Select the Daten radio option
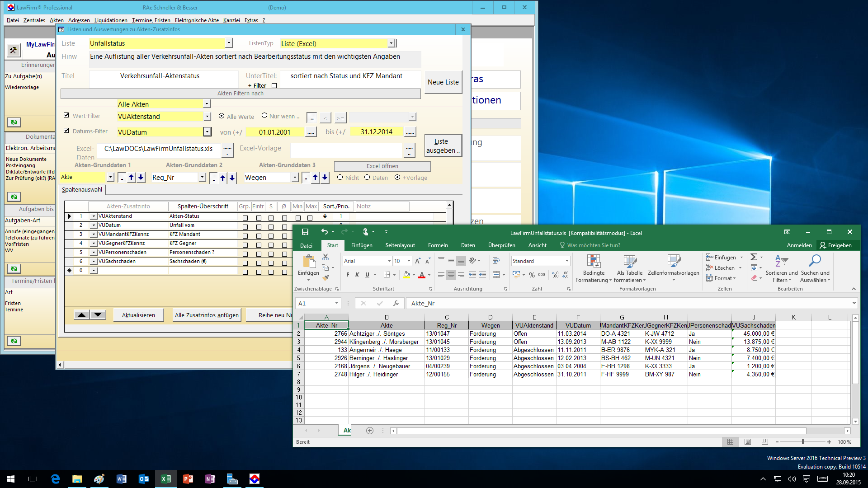 (x=367, y=178)
